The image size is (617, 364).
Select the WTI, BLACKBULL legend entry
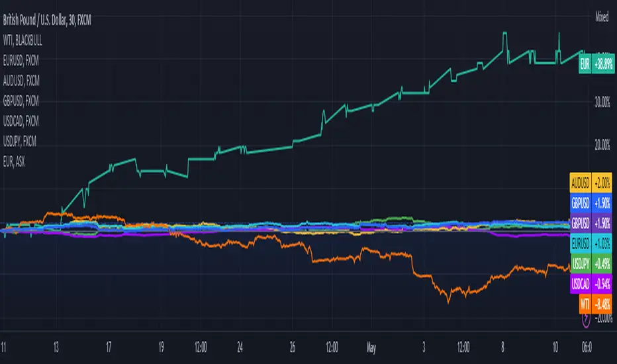click(x=23, y=40)
